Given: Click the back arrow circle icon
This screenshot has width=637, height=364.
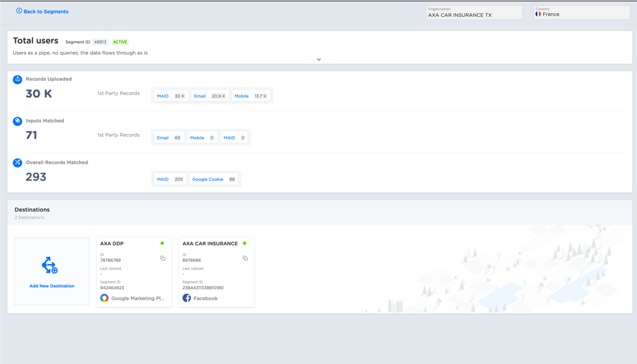Looking at the screenshot, I should click(x=19, y=11).
